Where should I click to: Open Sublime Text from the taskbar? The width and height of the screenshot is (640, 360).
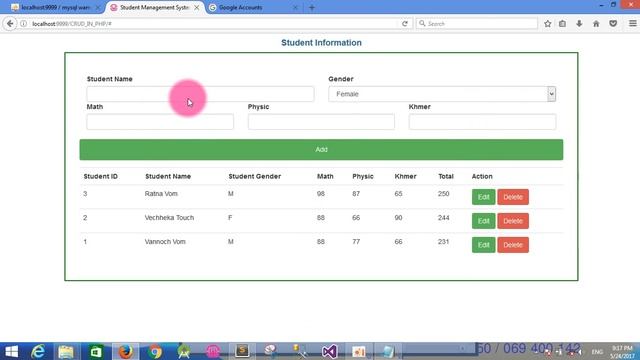coord(242,351)
